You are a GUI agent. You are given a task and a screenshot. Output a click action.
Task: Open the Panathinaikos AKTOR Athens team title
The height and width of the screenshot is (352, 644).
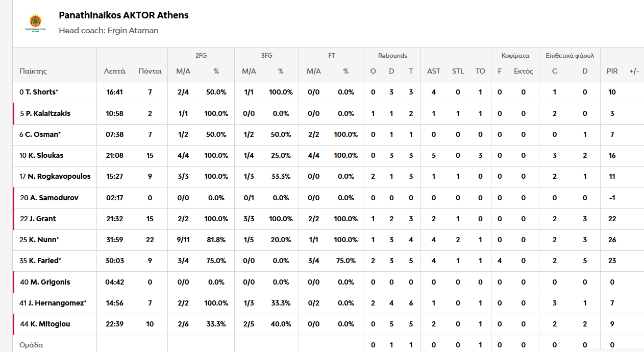pyautogui.click(x=123, y=15)
